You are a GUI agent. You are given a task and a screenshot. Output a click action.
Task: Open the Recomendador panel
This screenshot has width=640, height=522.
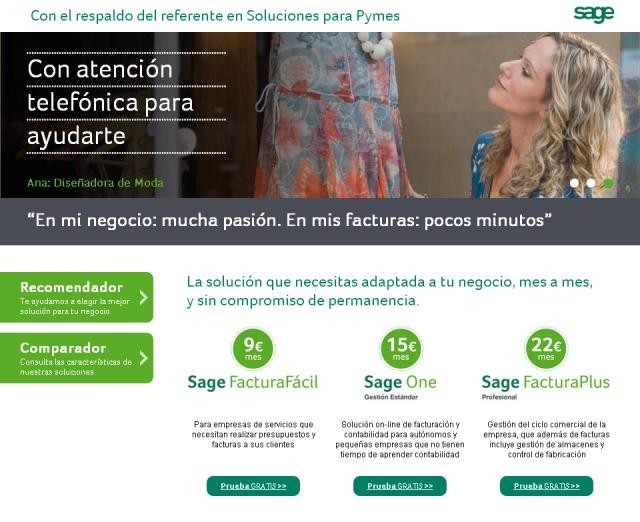(x=76, y=298)
